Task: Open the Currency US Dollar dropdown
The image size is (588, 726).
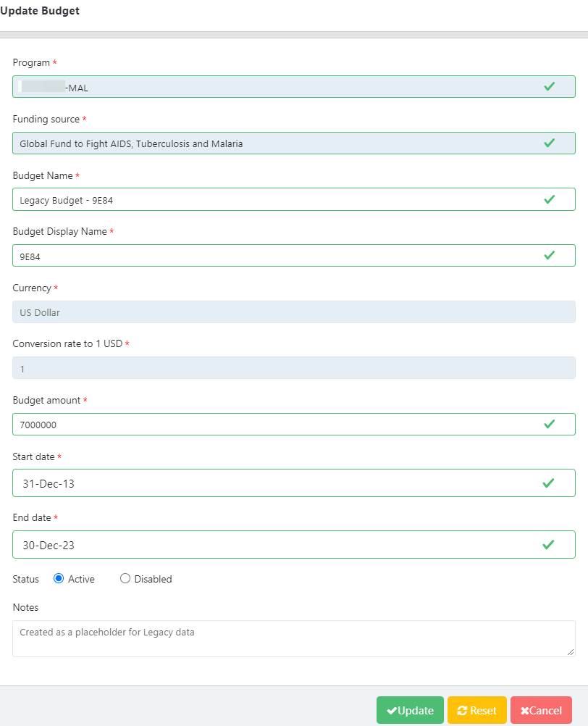Action: click(294, 312)
